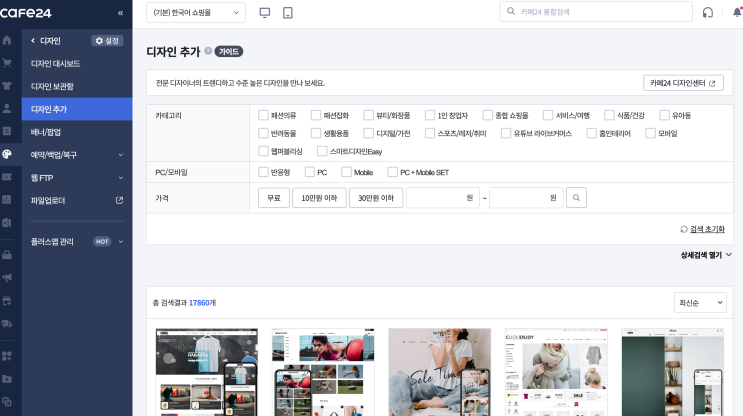This screenshot has width=743, height=416.
Task: Open the statistics chart icon in left rail
Action: (x=7, y=199)
